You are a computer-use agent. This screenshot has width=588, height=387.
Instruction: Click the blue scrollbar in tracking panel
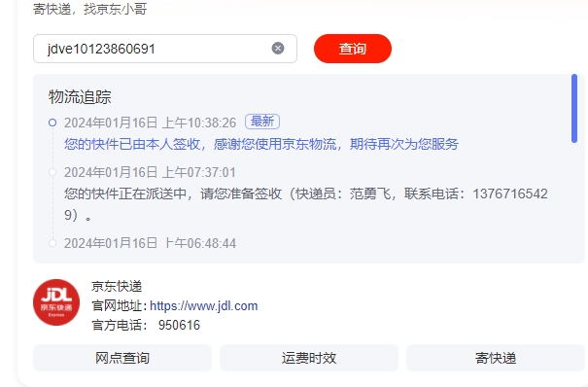click(574, 108)
